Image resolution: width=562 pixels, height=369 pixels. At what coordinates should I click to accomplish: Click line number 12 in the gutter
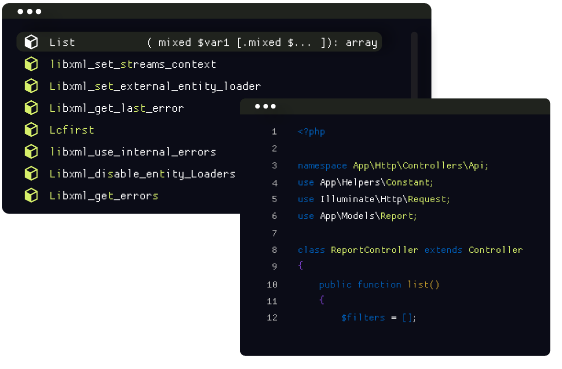(272, 317)
